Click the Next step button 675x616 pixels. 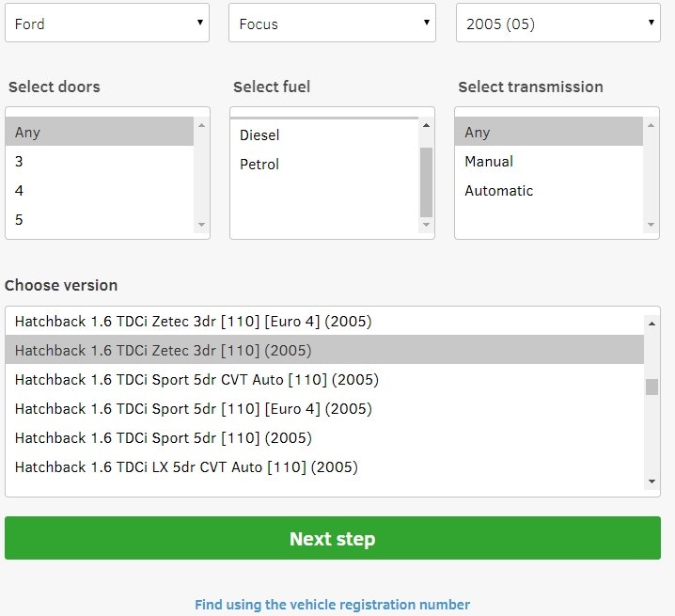point(333,538)
